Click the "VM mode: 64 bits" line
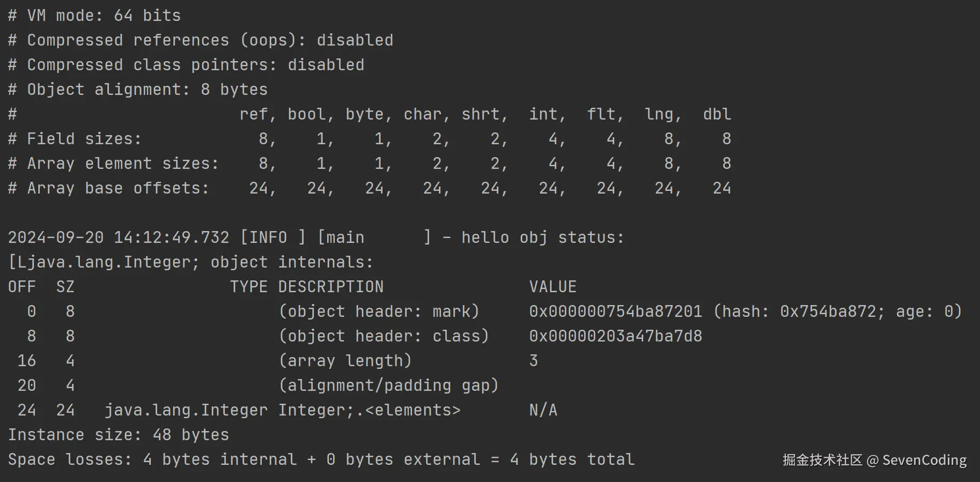 point(94,16)
